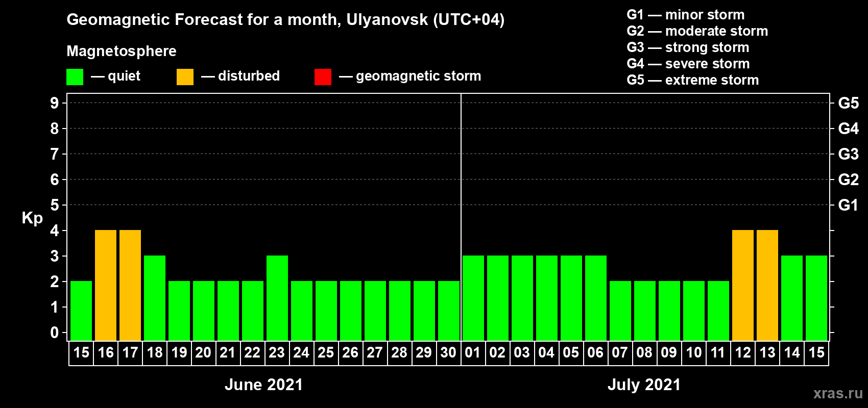Click the date label 26
Screen dimensions: 868x408
(x=350, y=353)
